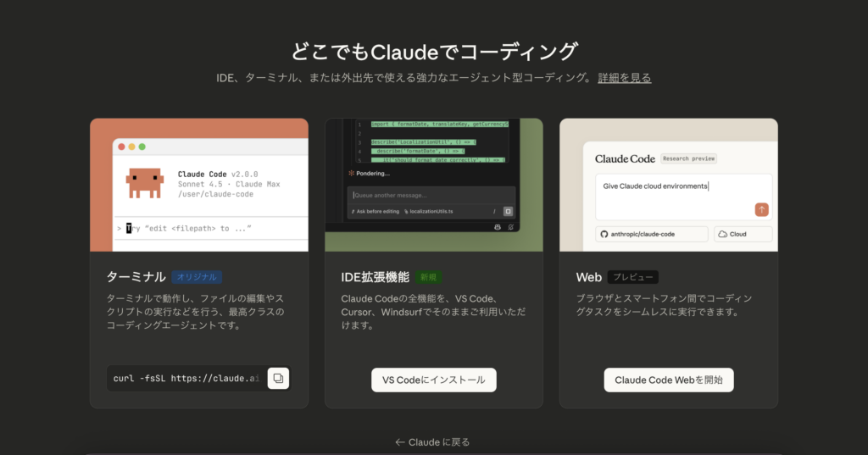
Task: Click the Claude Code pixel mascot
Action: click(x=144, y=183)
